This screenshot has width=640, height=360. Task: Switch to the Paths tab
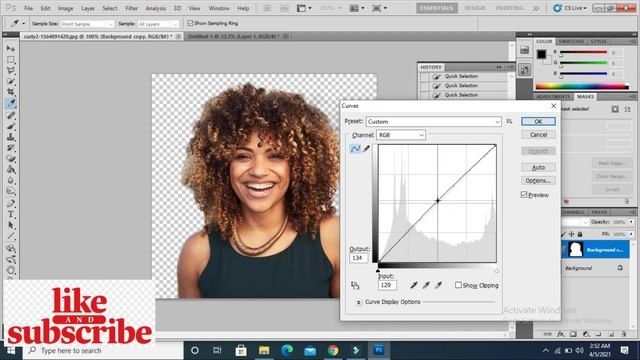[599, 212]
